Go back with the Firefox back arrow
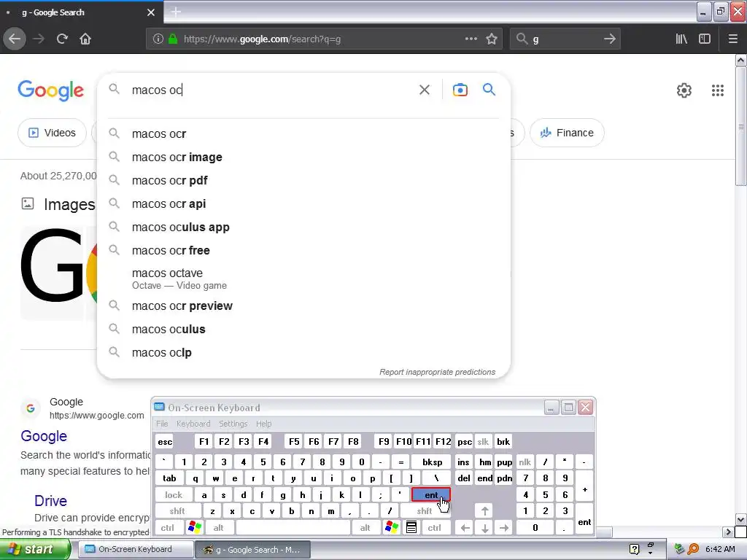This screenshot has width=747, height=560. [x=15, y=39]
